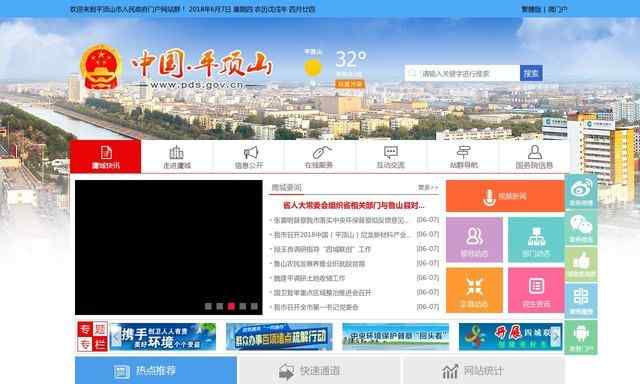Open the signpost navigation tab
This screenshot has width=640, height=384.
(x=463, y=157)
